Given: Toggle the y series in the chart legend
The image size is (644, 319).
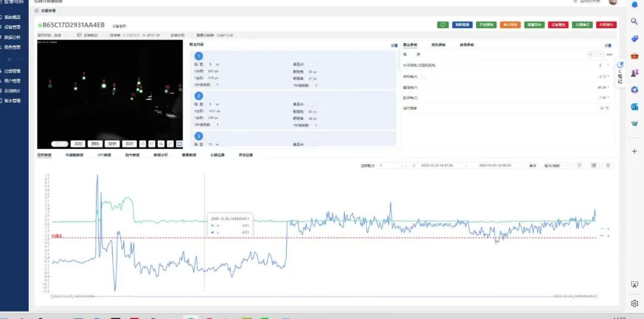Looking at the screenshot, I should 605,236.
